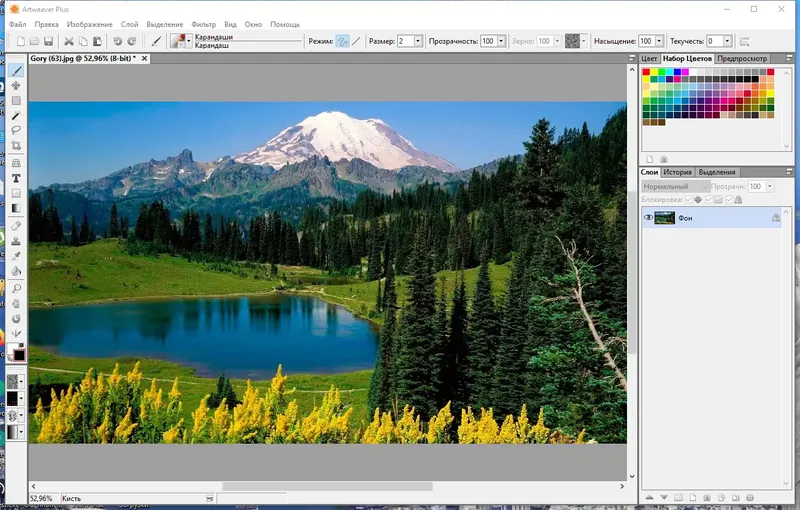Expand the Прозрачность toolbar dropdown
Viewport: 800px width, 510px height.
(501, 41)
